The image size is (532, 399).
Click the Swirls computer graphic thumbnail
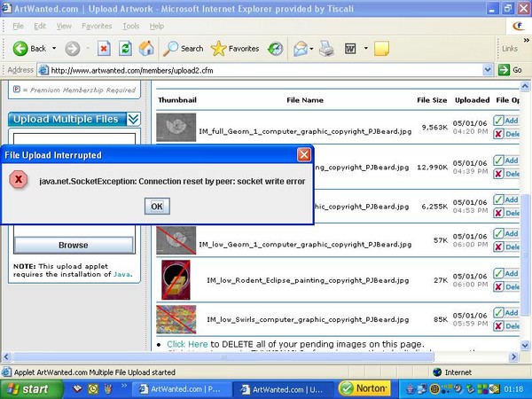[176, 319]
